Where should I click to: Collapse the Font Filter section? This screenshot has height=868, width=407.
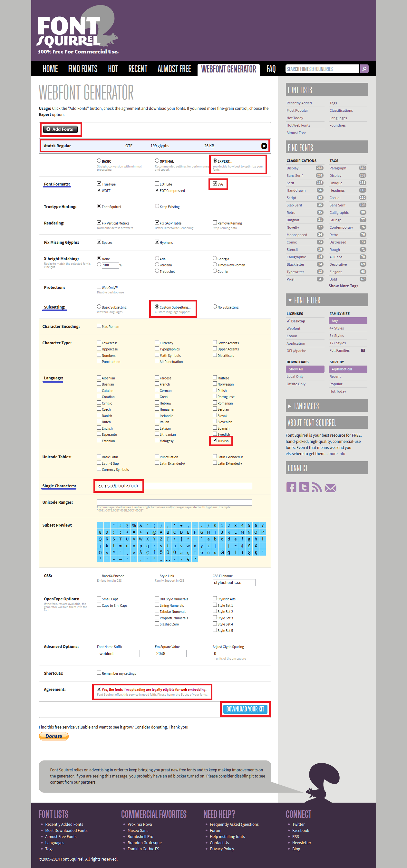coord(290,300)
